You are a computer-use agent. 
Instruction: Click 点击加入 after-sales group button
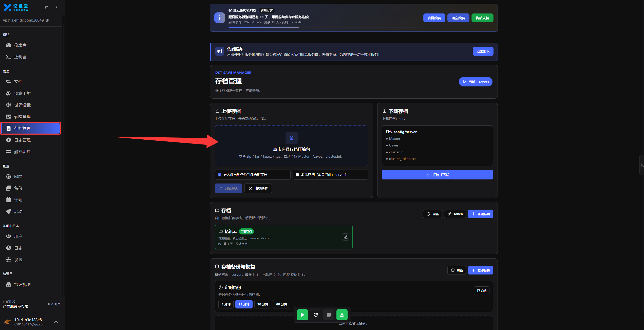tap(483, 51)
